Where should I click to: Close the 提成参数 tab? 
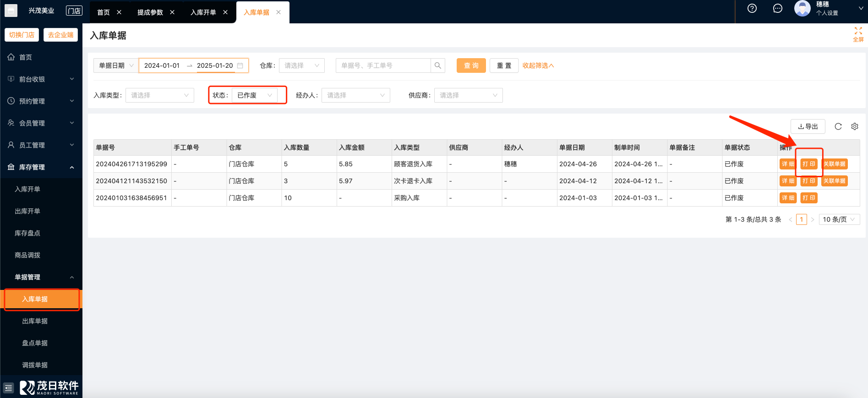[x=172, y=12]
